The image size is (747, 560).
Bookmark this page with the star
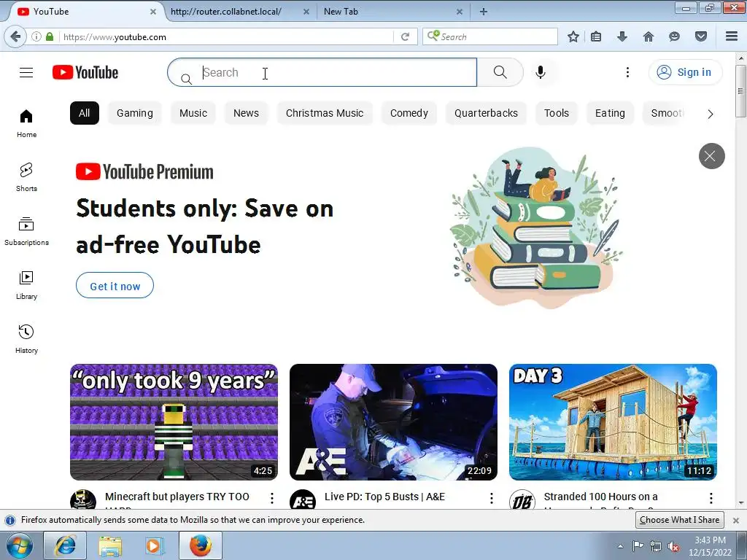[573, 36]
